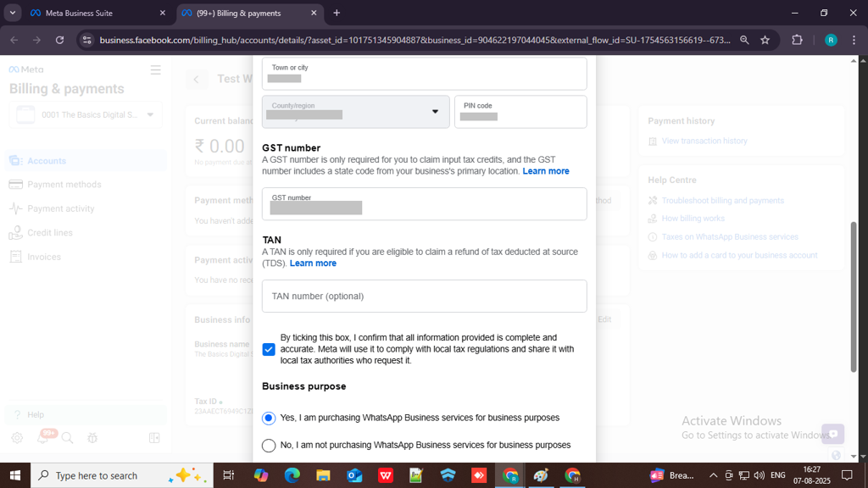Open Payment methods in the sidebar
The height and width of the screenshot is (488, 868).
[86, 185]
